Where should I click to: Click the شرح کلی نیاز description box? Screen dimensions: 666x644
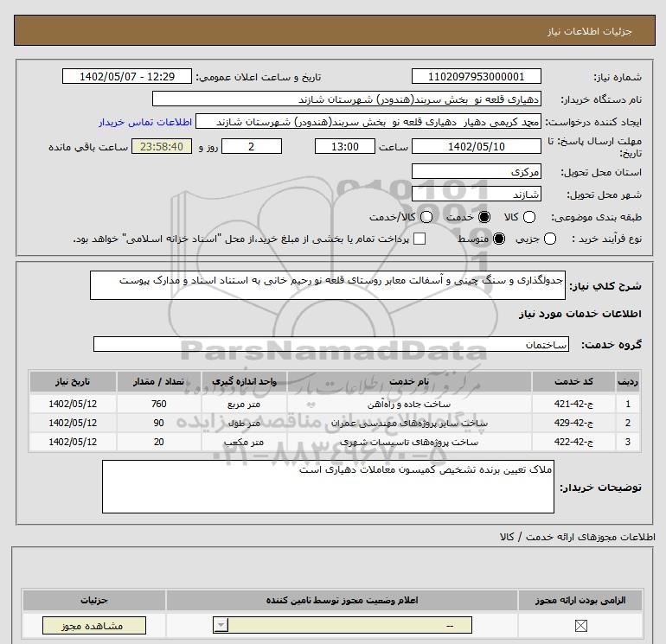328,285
